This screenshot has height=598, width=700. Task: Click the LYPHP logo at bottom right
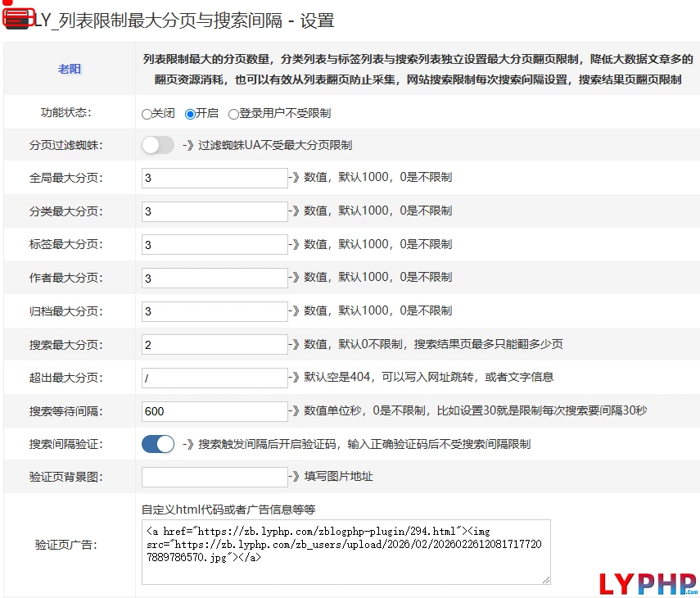tap(648, 582)
